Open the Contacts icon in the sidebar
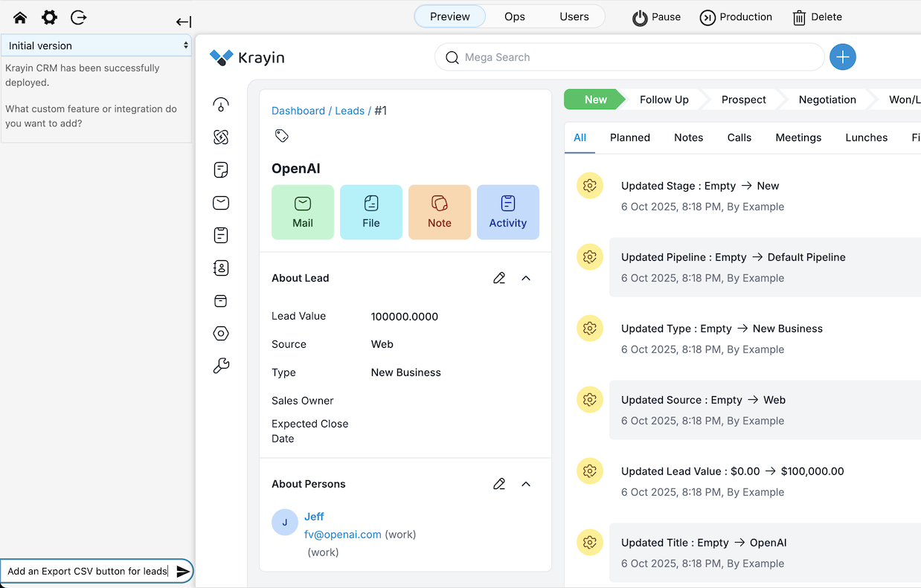The height and width of the screenshot is (588, 921). point(221,268)
